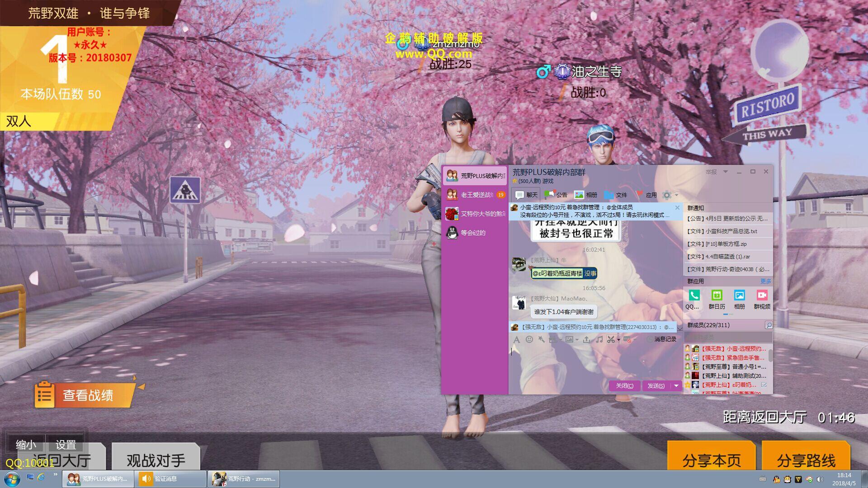Click the 谁发下1.04客户端谢谢 message bubble

tap(564, 311)
